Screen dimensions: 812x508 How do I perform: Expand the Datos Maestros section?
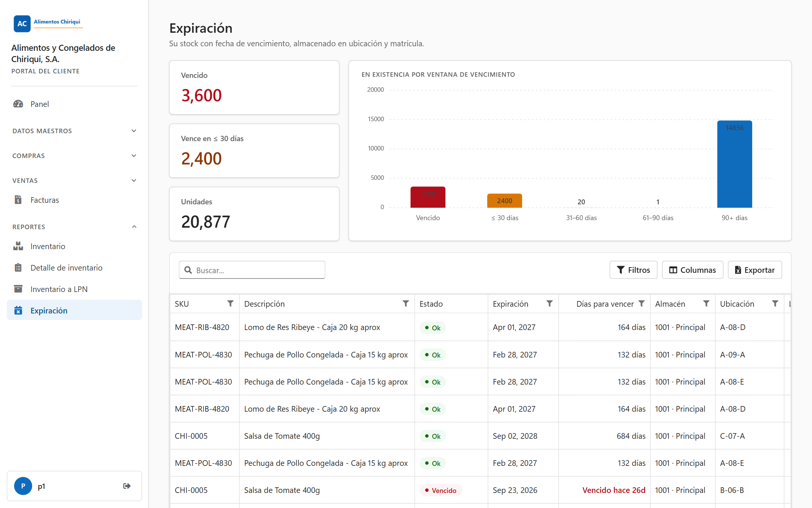74,131
